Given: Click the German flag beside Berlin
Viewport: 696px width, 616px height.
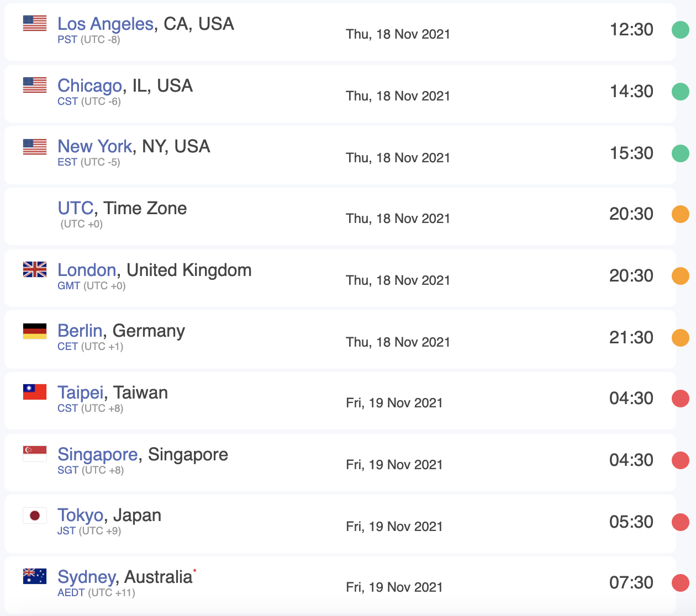Looking at the screenshot, I should [35, 331].
